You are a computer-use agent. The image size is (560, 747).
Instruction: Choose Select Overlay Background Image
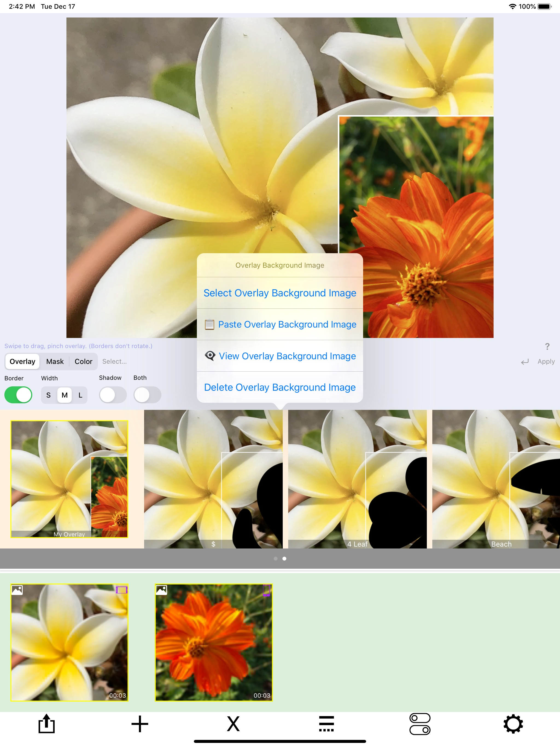pyautogui.click(x=280, y=293)
